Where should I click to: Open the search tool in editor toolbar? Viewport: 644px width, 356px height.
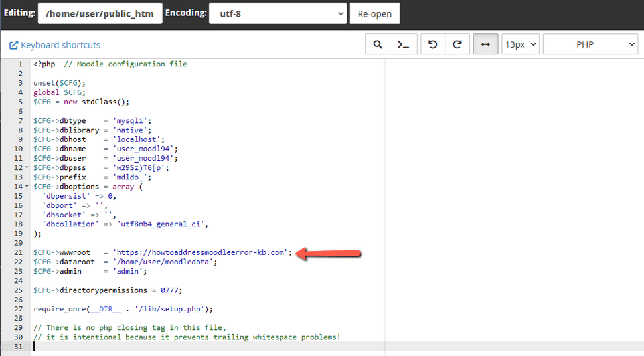pos(378,44)
